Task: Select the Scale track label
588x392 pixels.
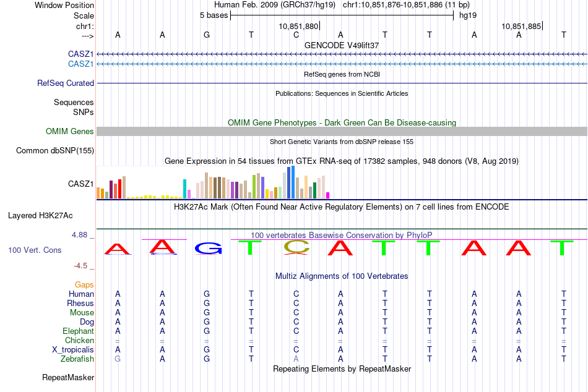Action: click(84, 15)
